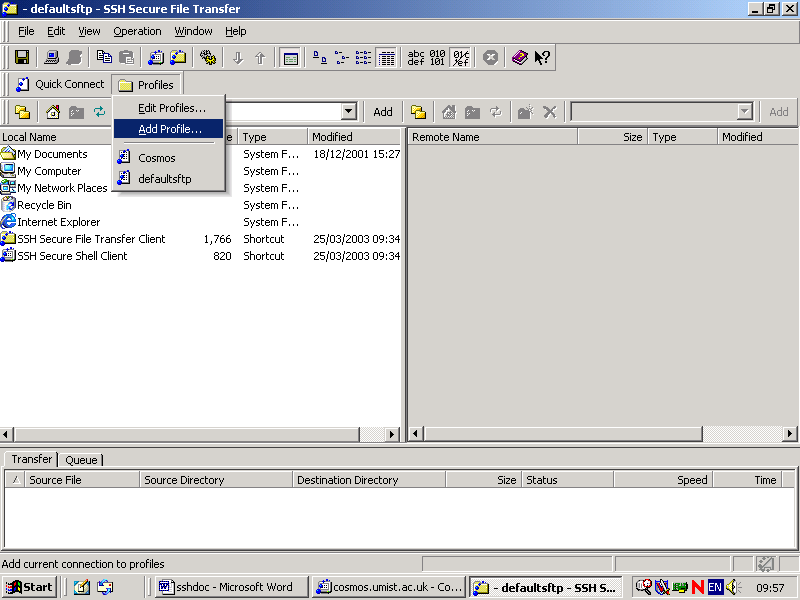Screen dimensions: 800x600
Task: Click the Copy icon in toolbar
Action: tap(104, 58)
